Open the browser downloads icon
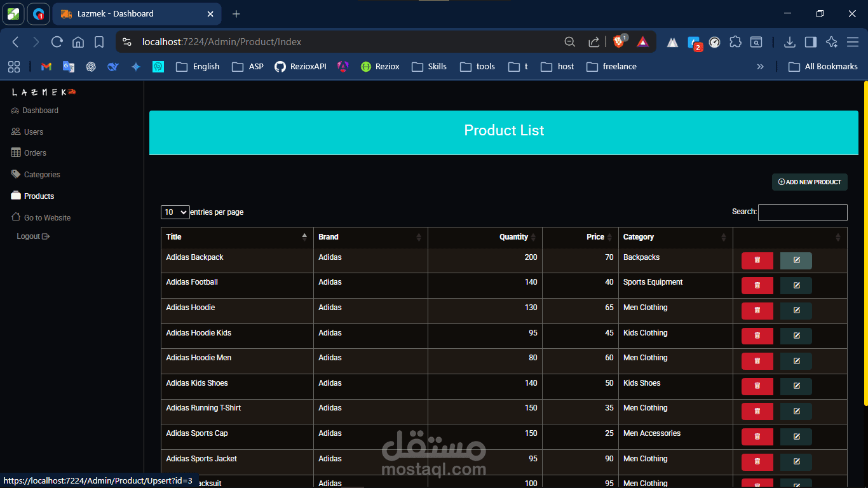The height and width of the screenshot is (488, 868). coord(789,42)
